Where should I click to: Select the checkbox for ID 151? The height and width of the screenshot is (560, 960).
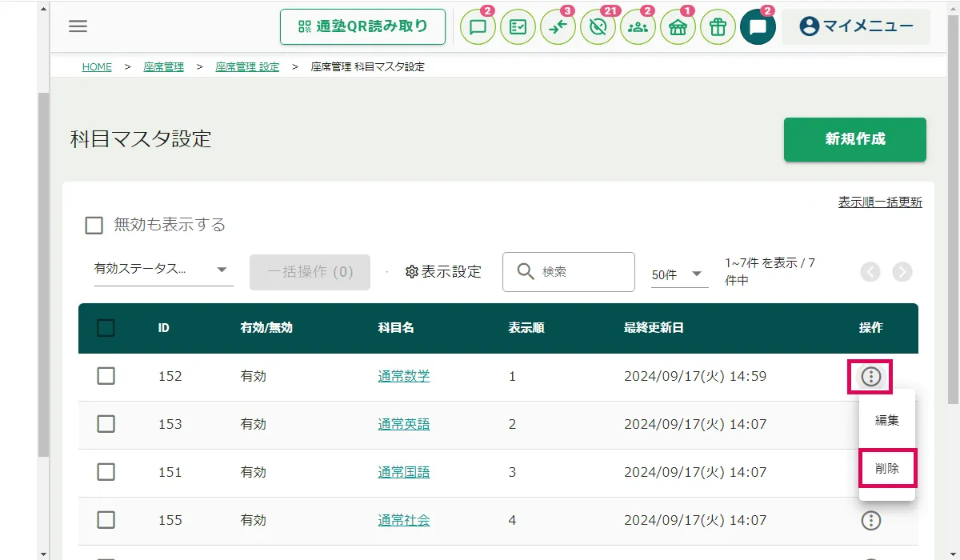coord(106,472)
